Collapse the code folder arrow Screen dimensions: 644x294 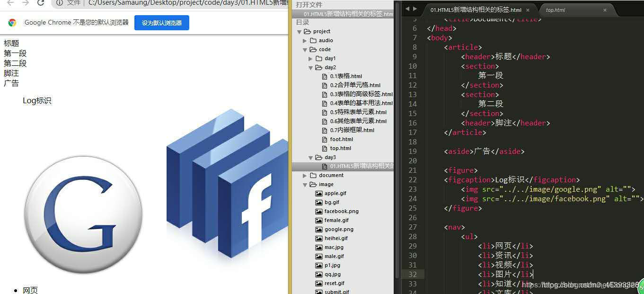click(305, 50)
